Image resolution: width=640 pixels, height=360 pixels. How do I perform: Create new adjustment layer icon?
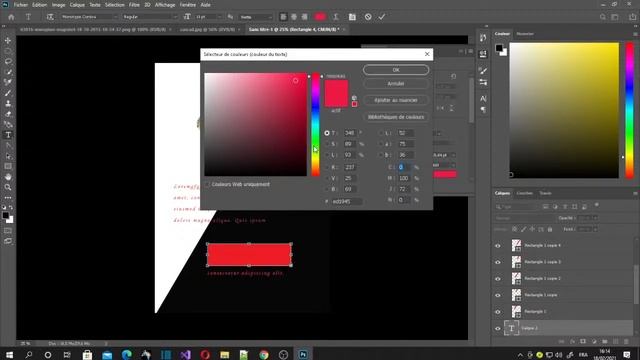click(x=593, y=341)
